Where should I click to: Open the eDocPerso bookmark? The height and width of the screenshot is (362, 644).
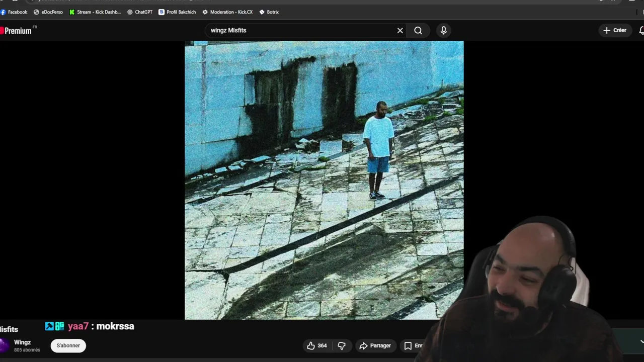(48, 12)
